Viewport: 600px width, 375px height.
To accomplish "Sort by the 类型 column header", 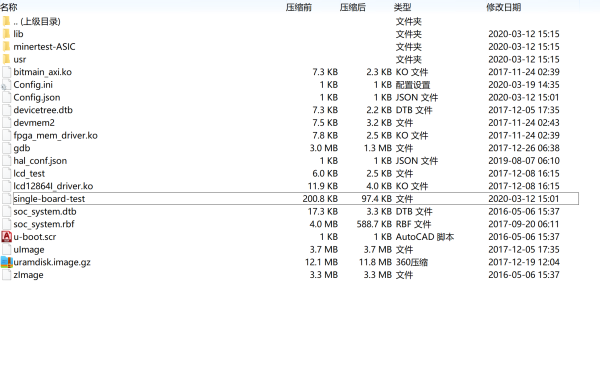I will pyautogui.click(x=403, y=7).
